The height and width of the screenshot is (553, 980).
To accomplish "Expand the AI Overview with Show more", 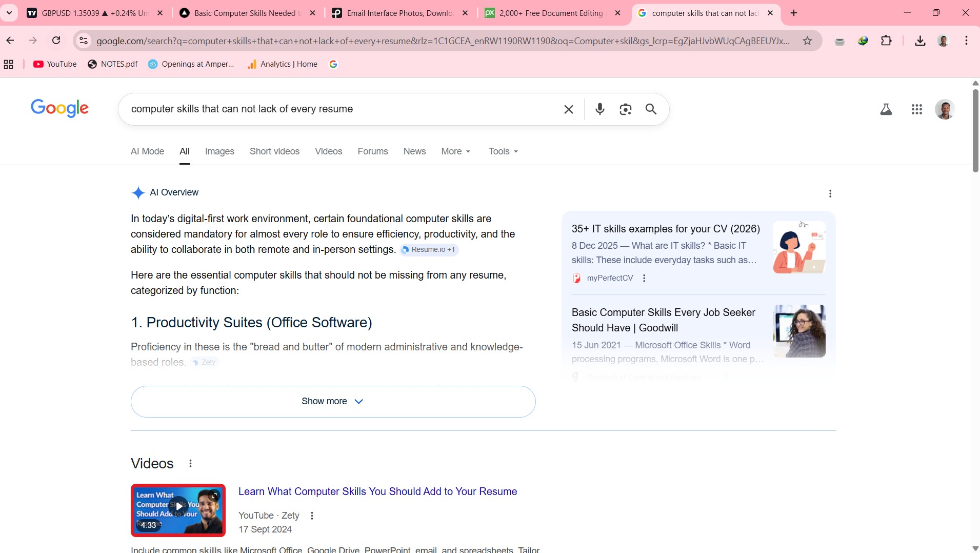I will pos(332,401).
